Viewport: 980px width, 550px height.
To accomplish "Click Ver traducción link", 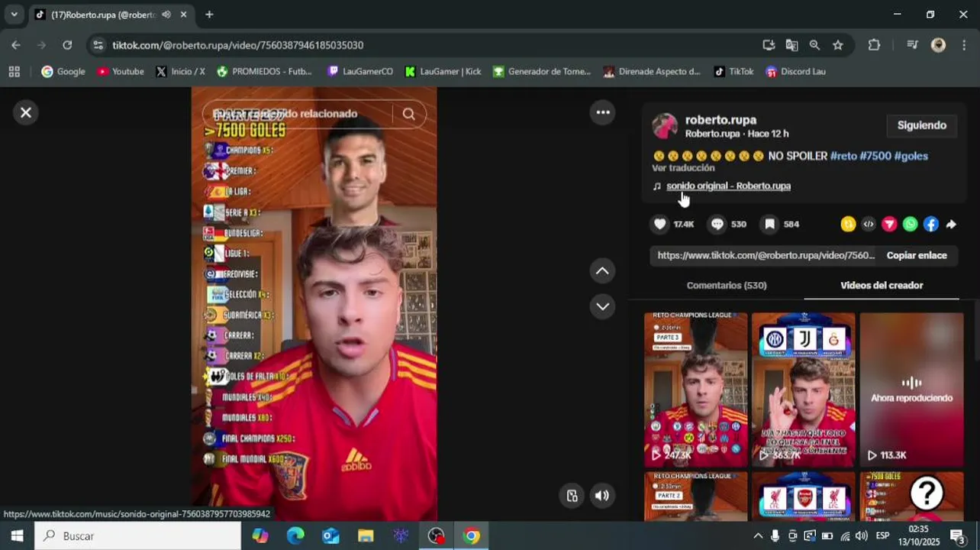I will pyautogui.click(x=683, y=168).
